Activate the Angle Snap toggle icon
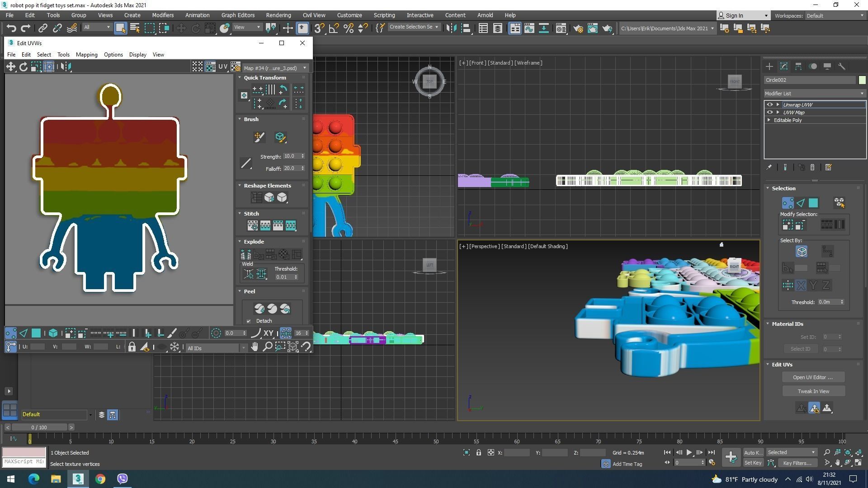The image size is (868, 488). tap(334, 28)
